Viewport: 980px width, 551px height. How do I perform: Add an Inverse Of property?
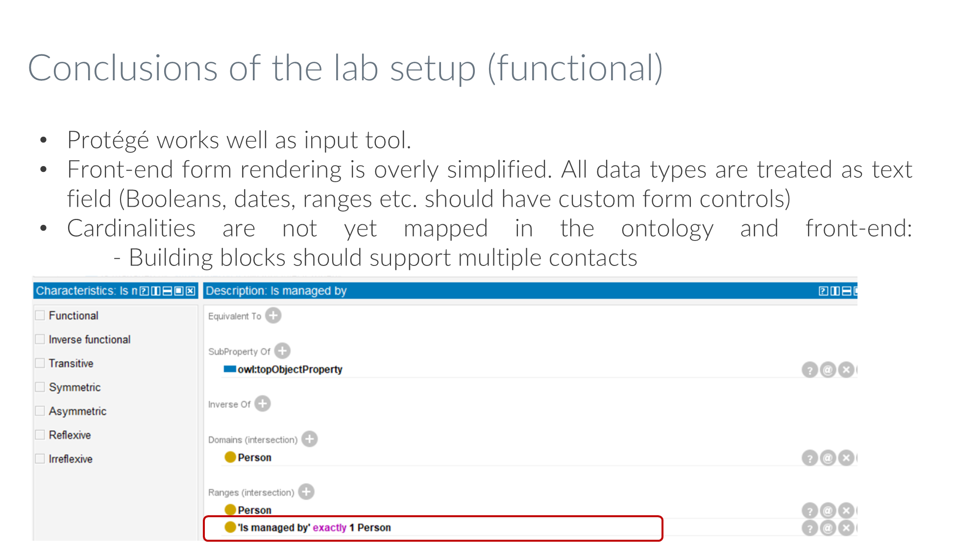(x=263, y=404)
